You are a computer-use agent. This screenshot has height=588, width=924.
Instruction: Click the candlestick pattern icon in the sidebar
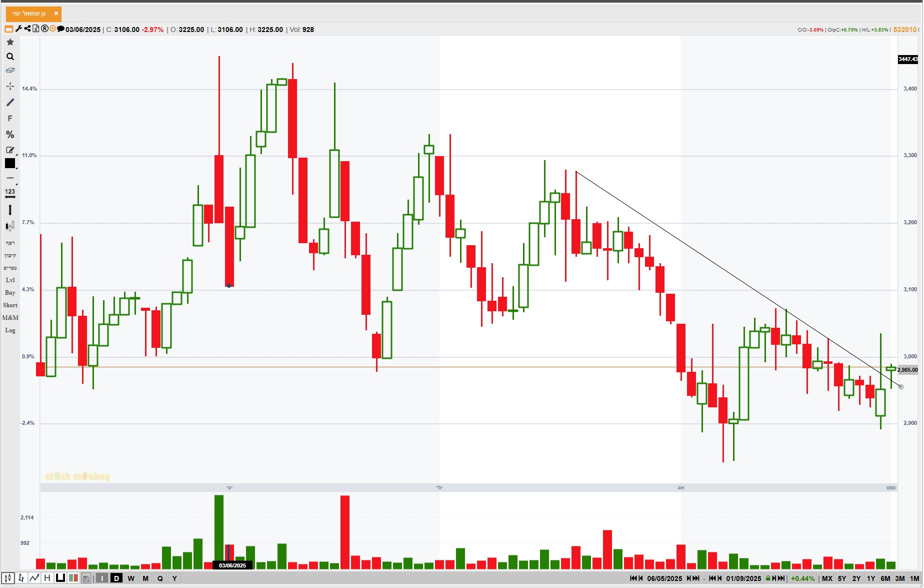click(x=10, y=226)
